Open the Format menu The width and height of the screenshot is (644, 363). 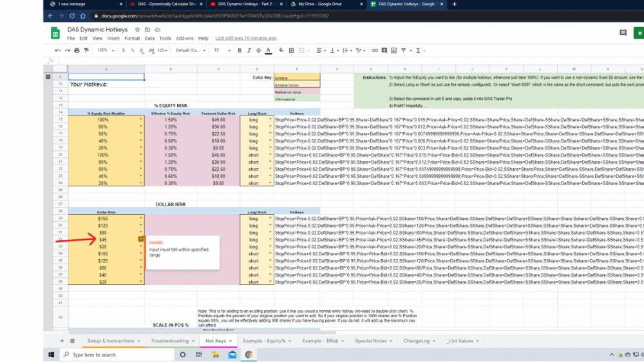132,38
